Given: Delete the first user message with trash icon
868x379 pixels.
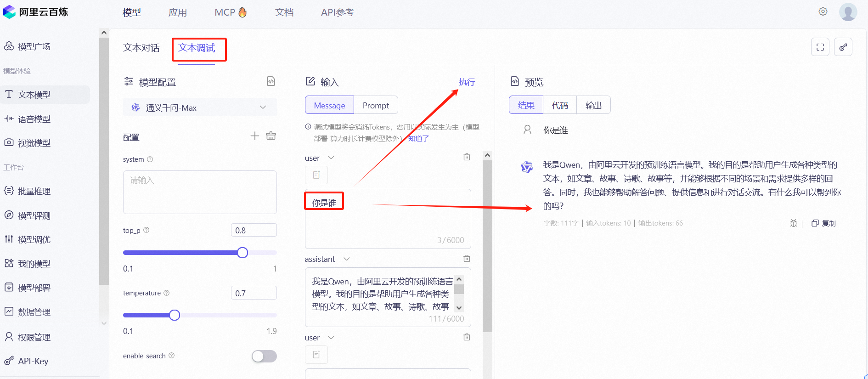Looking at the screenshot, I should [x=467, y=157].
